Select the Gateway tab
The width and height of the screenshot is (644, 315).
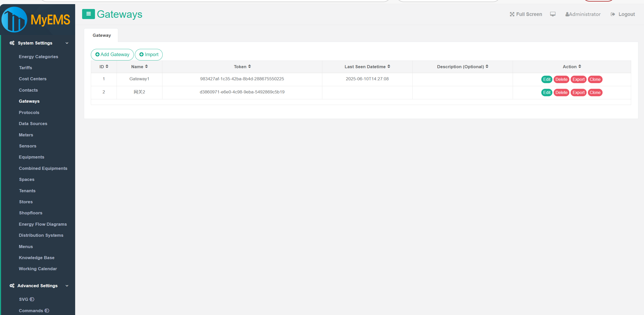click(102, 35)
